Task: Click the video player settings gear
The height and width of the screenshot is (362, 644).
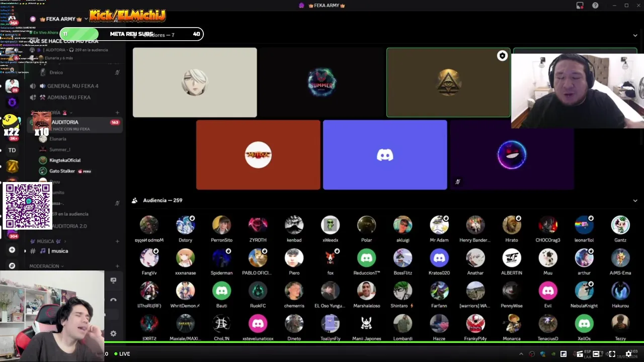Action: pyautogui.click(x=628, y=354)
